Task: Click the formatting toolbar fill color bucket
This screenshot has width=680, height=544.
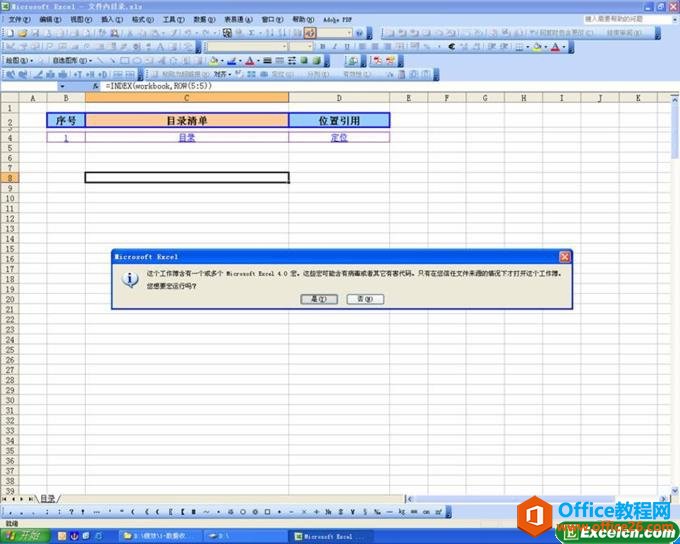Action: click(x=537, y=47)
